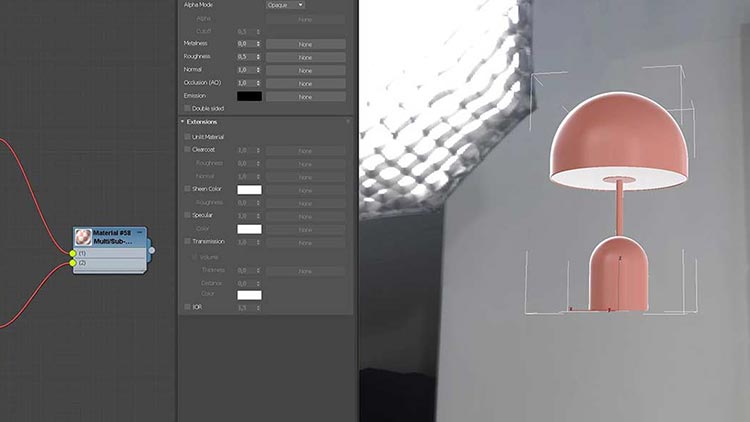Open the Alpha Mode dropdown set to Opaque
Viewport: 750px width, 422px height.
pos(285,5)
